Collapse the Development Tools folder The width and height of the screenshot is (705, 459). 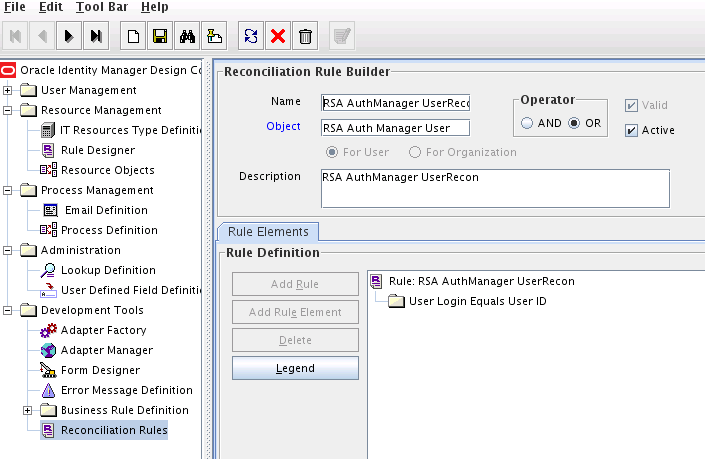pos(8,310)
